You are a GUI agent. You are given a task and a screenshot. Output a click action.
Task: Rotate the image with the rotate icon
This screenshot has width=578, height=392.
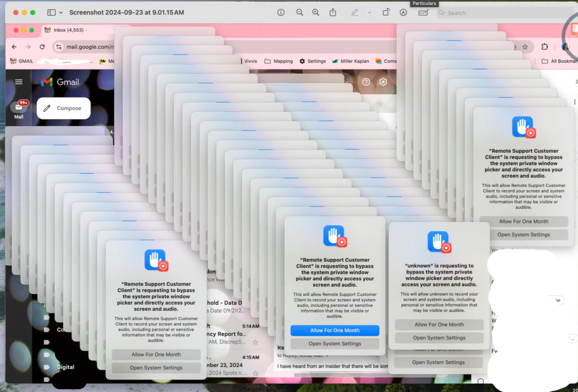tap(386, 12)
